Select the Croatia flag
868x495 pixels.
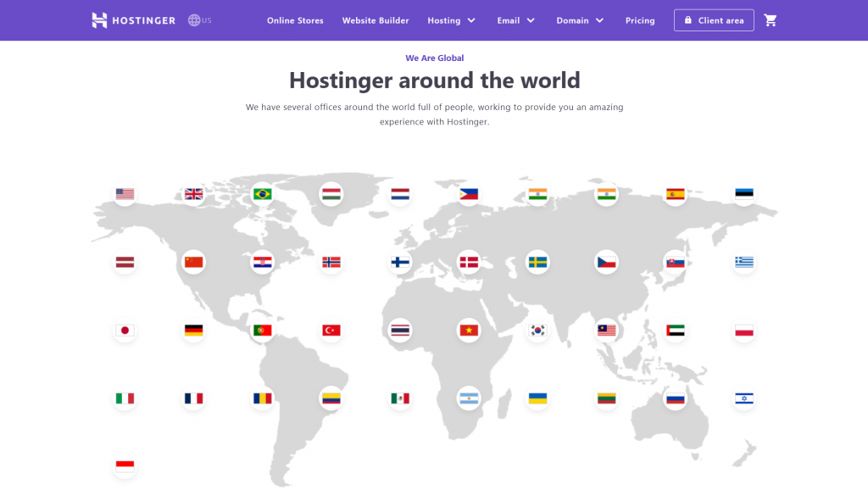[x=263, y=262]
